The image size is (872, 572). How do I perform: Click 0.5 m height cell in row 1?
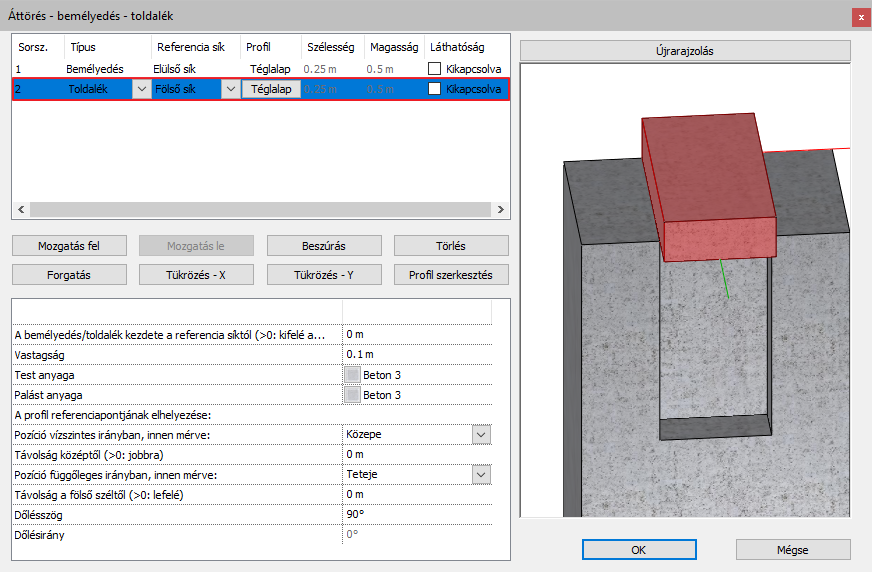pos(380,69)
